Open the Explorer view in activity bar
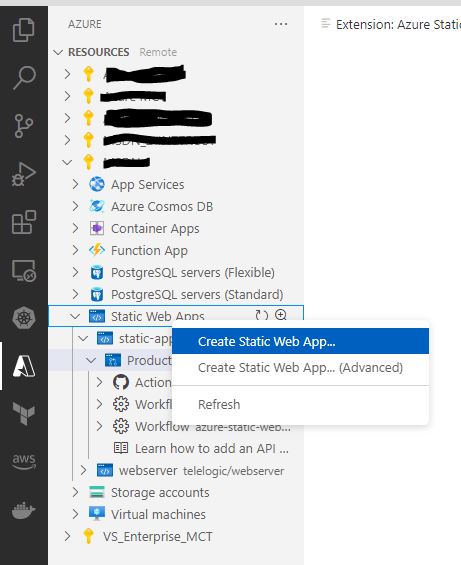The width and height of the screenshot is (461, 565). point(23,30)
